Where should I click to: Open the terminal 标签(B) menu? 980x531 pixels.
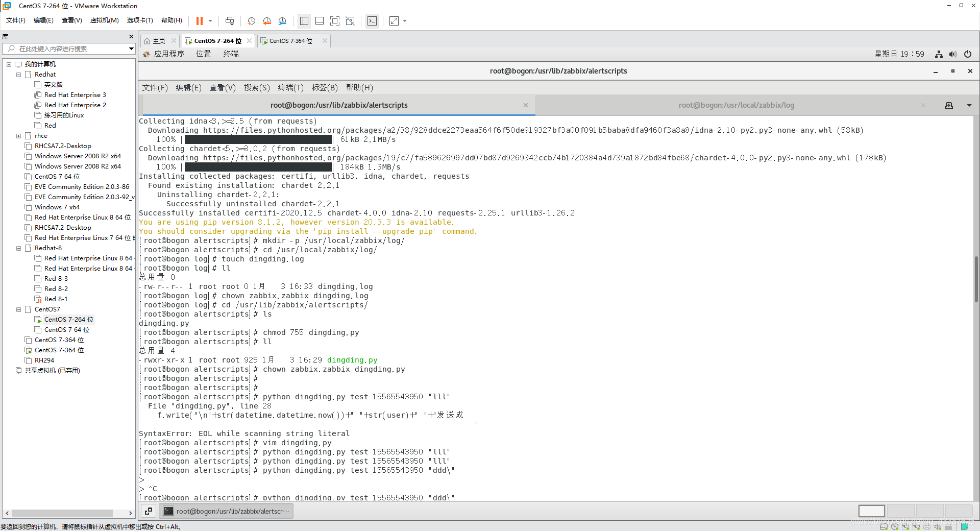(325, 88)
